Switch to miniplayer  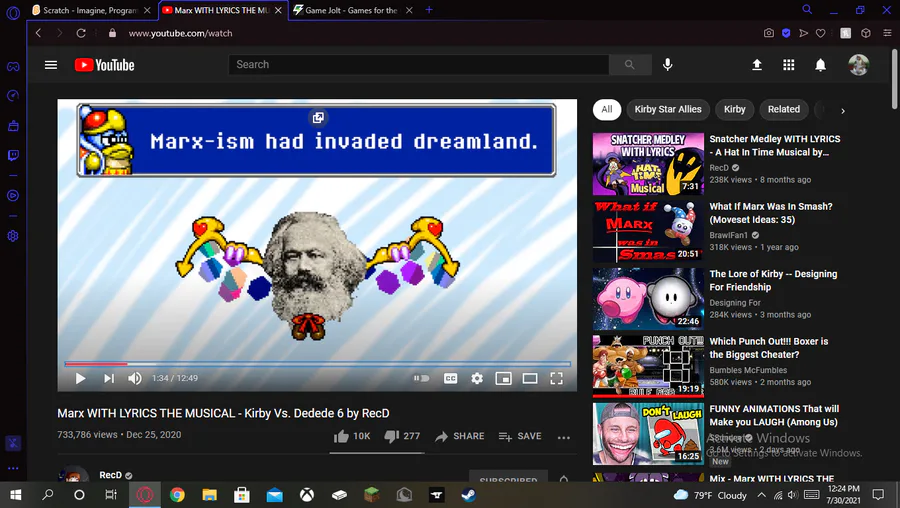click(503, 378)
